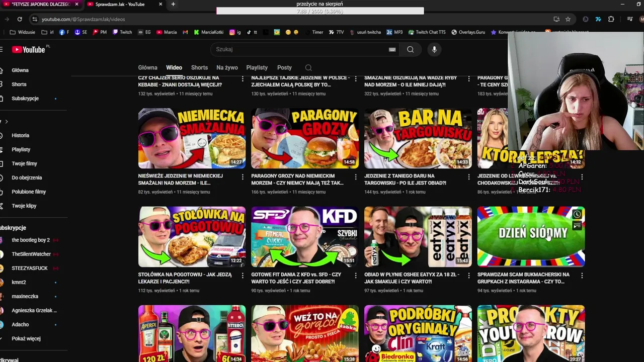644x362 pixels.
Task: Open a new browser tab
Action: pyautogui.click(x=173, y=4)
